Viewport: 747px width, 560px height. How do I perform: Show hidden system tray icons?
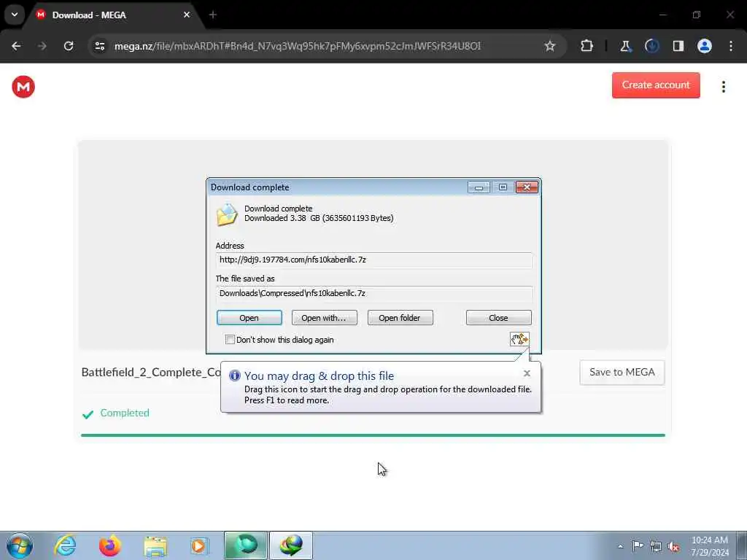coord(620,546)
